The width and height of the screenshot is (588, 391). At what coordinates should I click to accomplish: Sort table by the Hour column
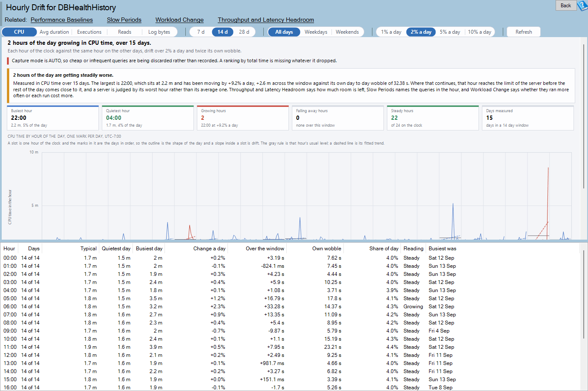(9, 249)
